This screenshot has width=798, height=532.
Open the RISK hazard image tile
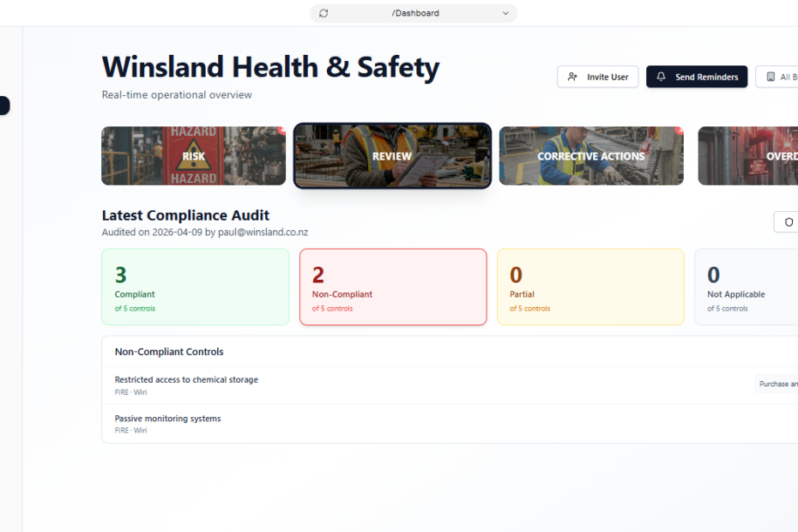click(193, 156)
